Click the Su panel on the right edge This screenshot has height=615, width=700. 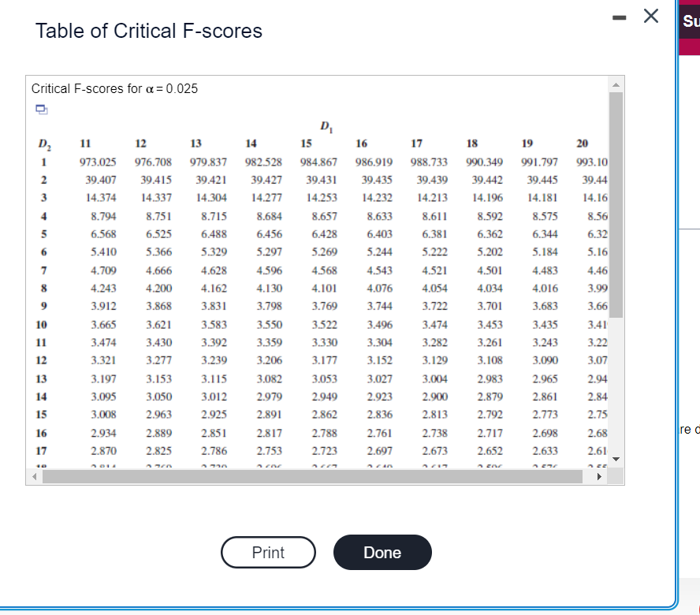coord(692,21)
